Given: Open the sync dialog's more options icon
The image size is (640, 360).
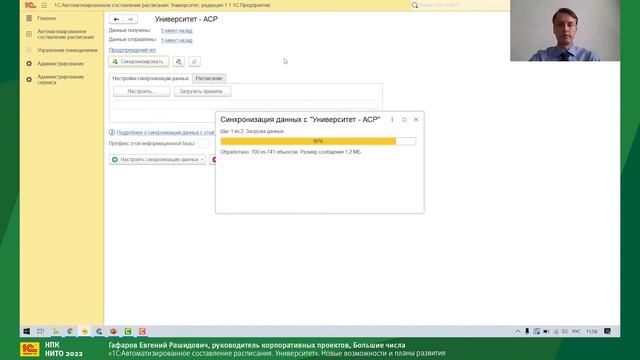Looking at the screenshot, I should pos(392,120).
